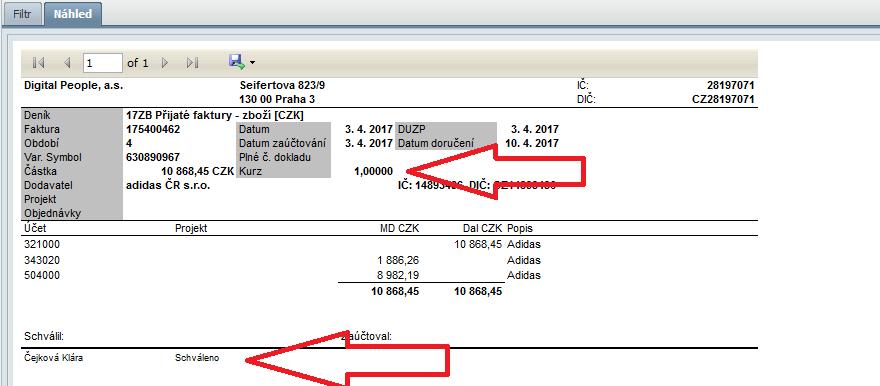The width and height of the screenshot is (880, 386).
Task: Click account number 343020
Action: (42, 260)
